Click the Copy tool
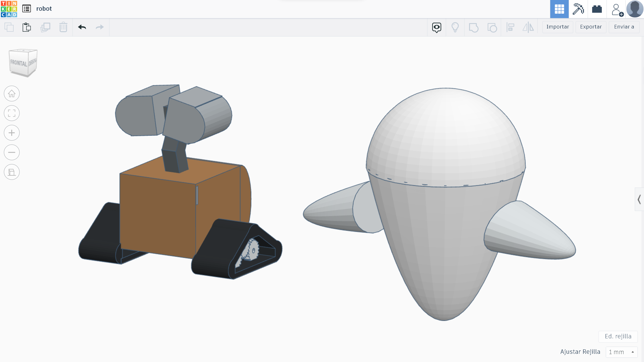644x362 pixels. 9,27
